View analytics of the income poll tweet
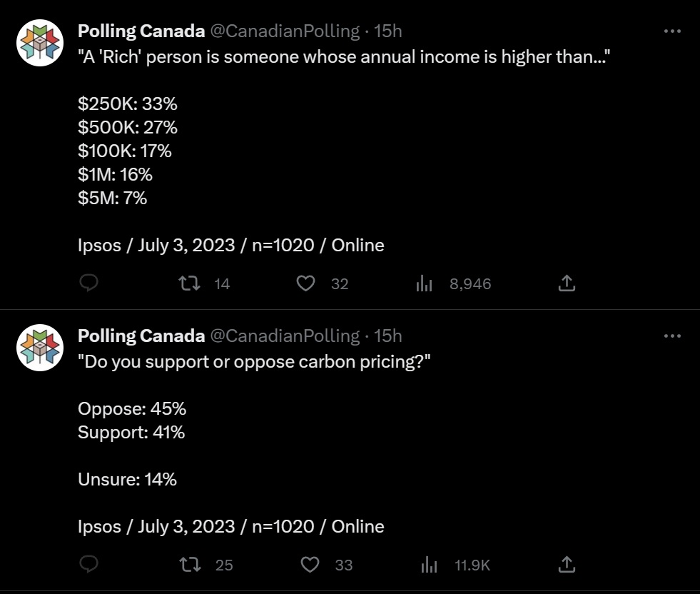The image size is (700, 594). pyautogui.click(x=425, y=283)
